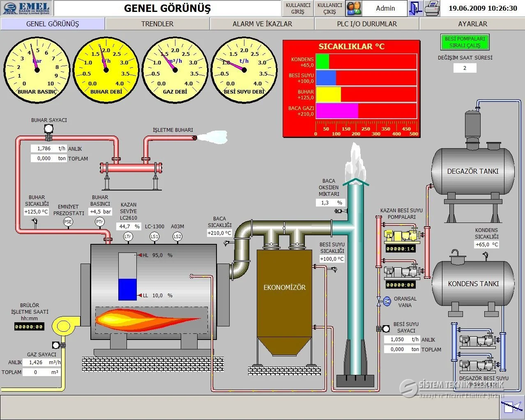525x420 pixels.
Task: Click the users icon beside Admin
Action: pyautogui.click(x=354, y=8)
